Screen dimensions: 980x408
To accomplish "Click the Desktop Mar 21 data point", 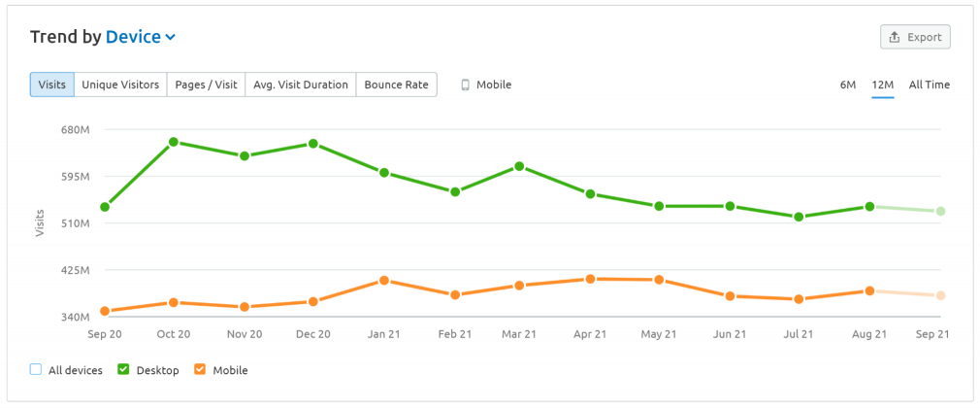I will tap(519, 166).
